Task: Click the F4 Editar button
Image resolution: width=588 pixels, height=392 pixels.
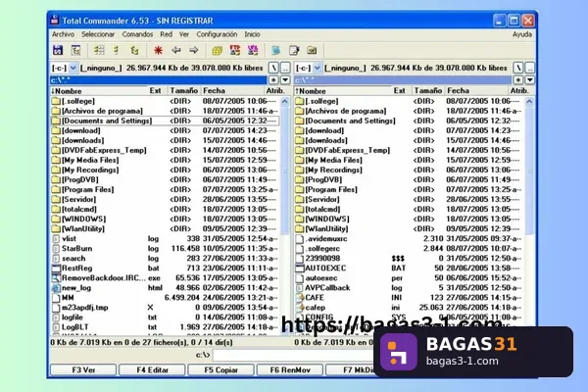Action: pyautogui.click(x=152, y=369)
